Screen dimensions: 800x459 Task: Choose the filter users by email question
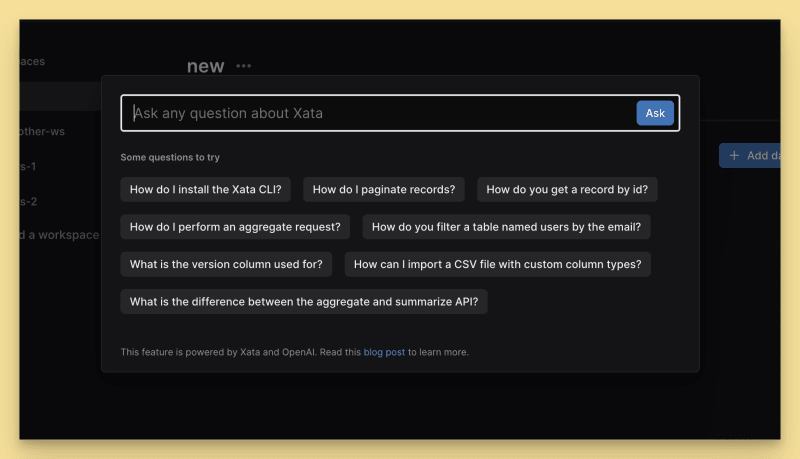click(506, 227)
